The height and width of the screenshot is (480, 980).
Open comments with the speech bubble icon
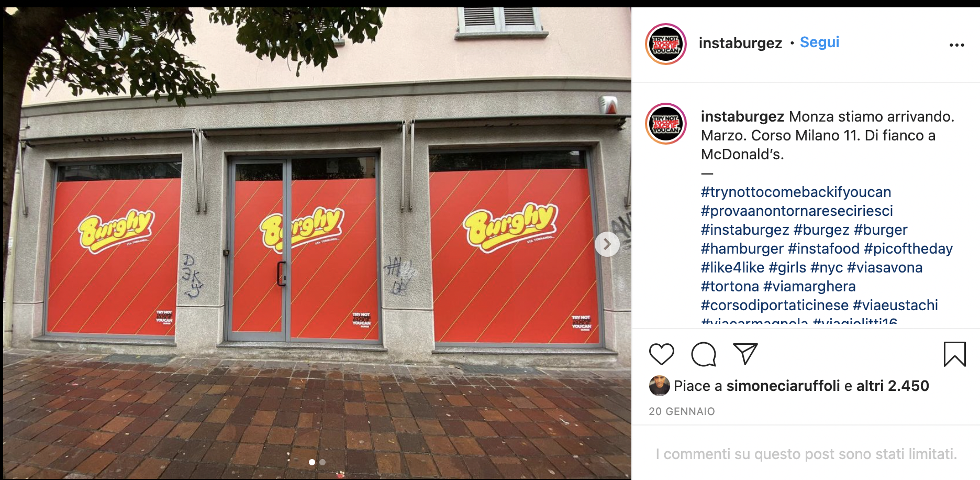click(704, 354)
